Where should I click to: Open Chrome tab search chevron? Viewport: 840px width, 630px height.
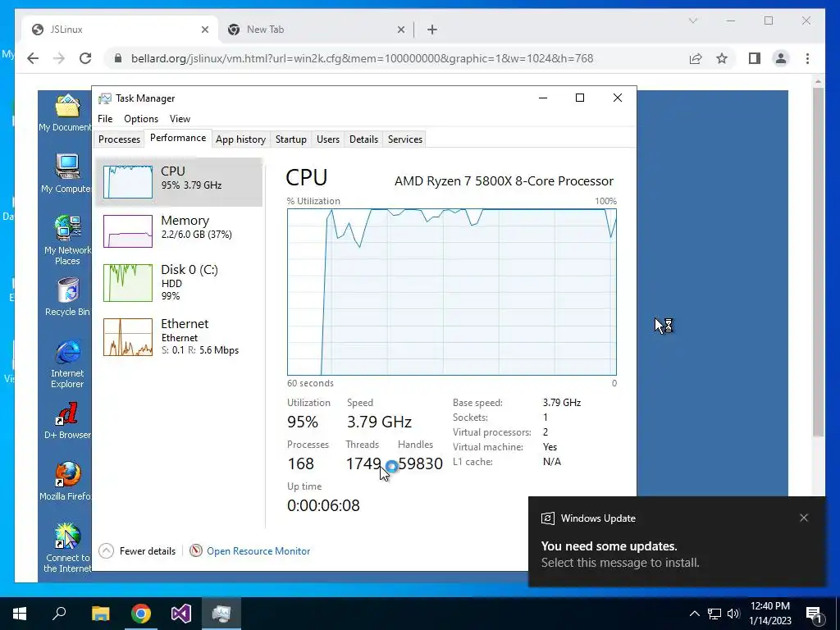click(693, 21)
